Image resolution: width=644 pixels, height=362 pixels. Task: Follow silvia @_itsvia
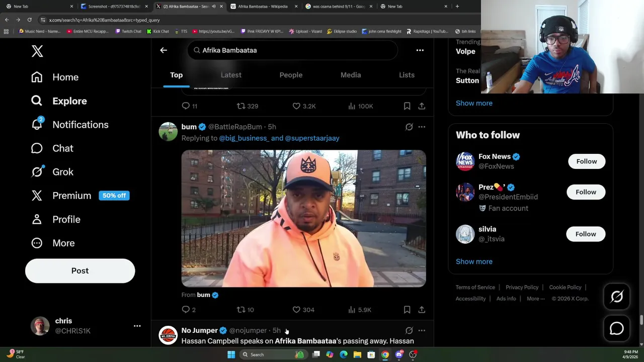coord(586,234)
